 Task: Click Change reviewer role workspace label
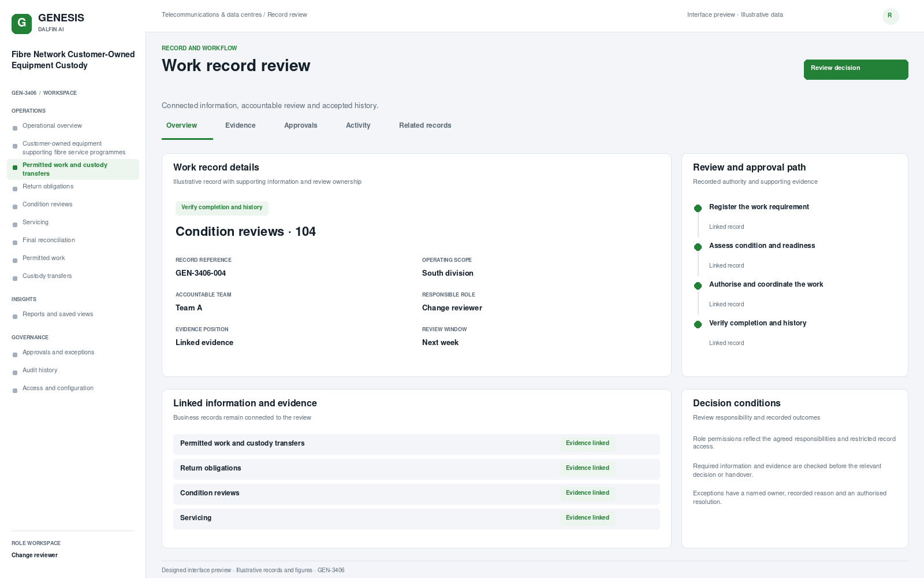35,555
